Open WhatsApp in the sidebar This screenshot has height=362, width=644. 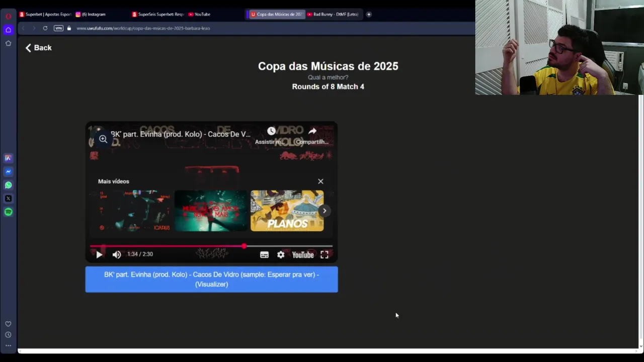pyautogui.click(x=8, y=185)
